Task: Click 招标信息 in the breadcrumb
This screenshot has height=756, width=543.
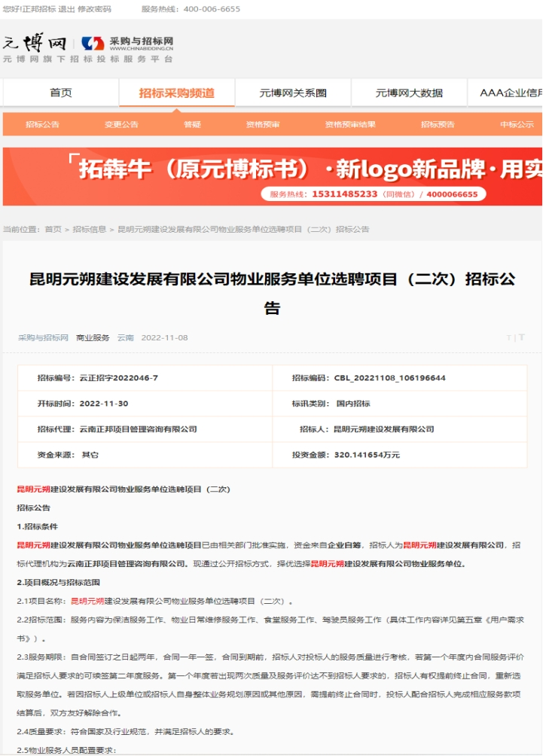Action: tap(89, 229)
